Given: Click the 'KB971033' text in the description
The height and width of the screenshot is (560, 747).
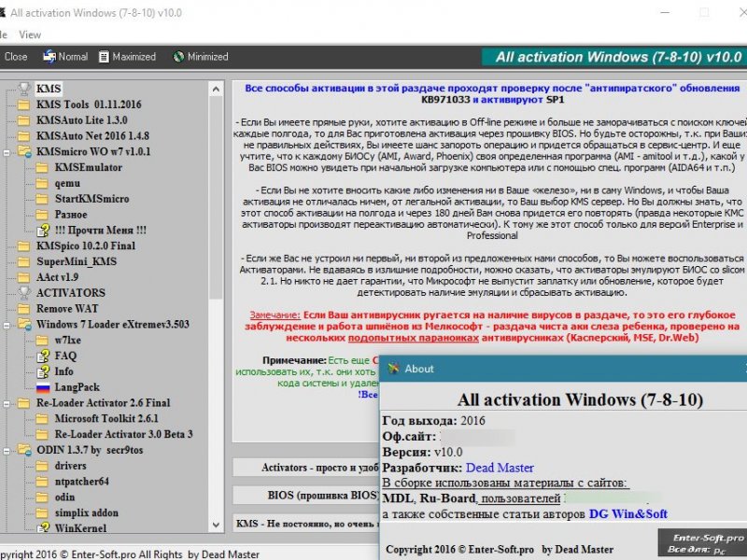Looking at the screenshot, I should point(446,100).
